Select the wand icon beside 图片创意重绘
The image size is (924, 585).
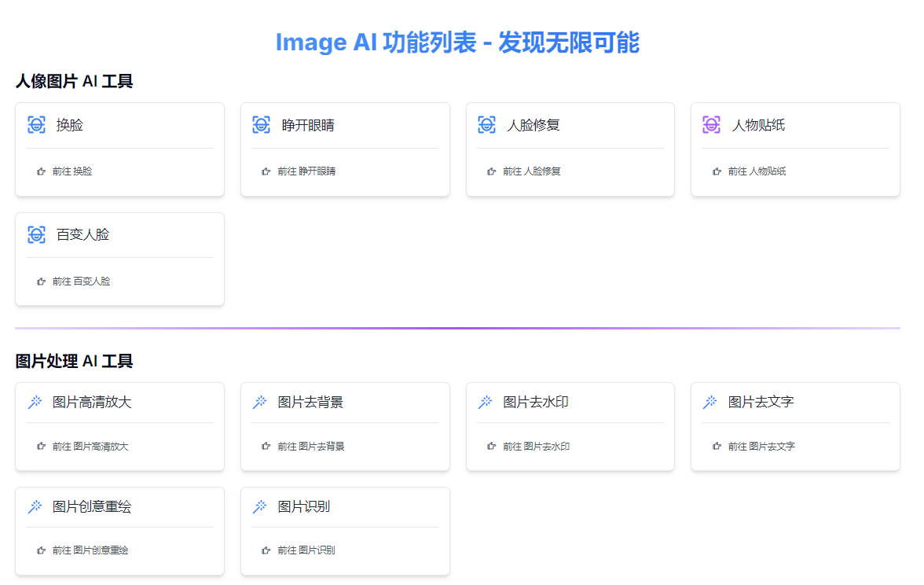[x=35, y=507]
